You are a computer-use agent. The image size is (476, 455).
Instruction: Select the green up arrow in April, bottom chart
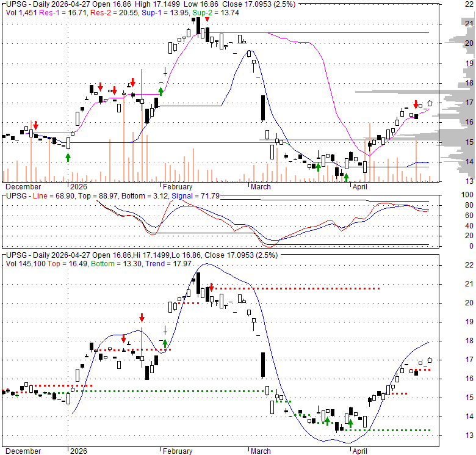350,423
